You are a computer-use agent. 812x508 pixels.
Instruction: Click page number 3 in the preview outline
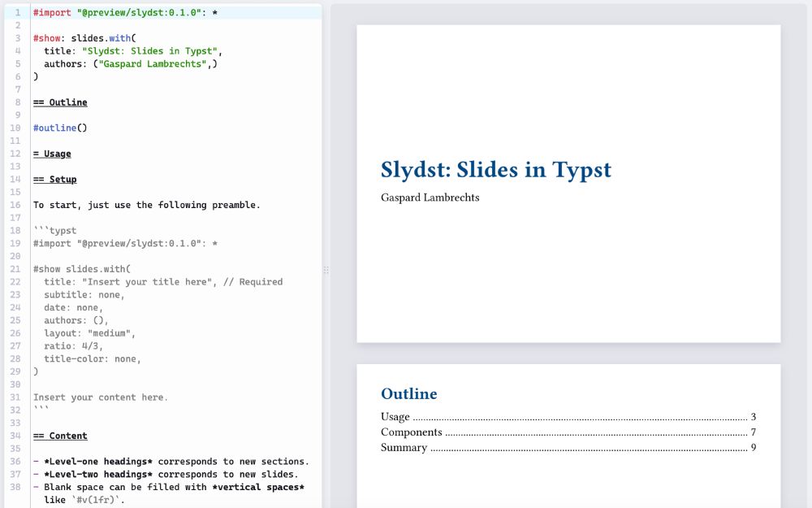click(x=754, y=417)
